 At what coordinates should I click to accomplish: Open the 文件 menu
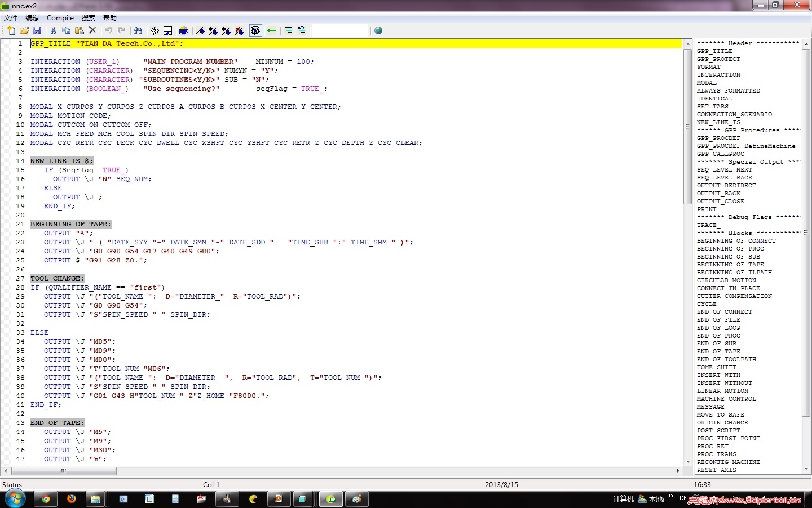11,18
